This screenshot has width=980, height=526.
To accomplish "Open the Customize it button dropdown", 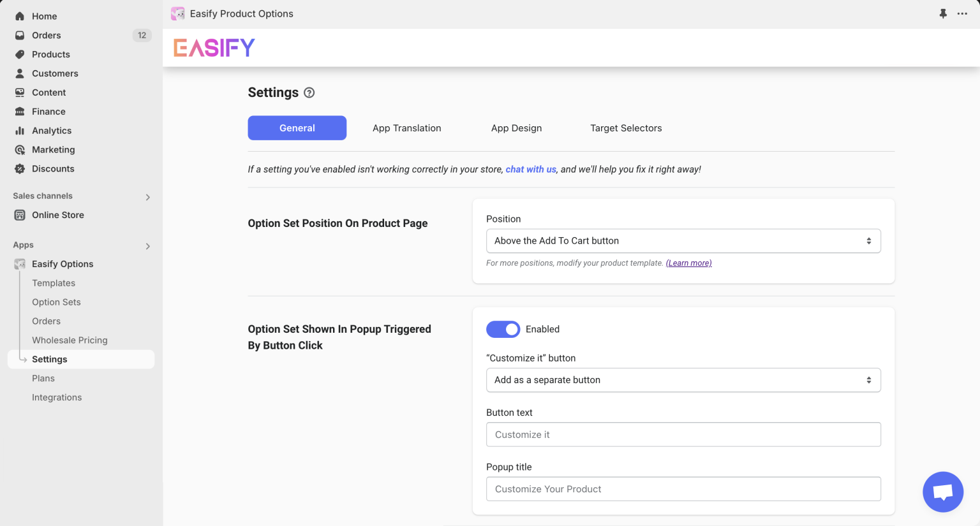I will tap(683, 380).
